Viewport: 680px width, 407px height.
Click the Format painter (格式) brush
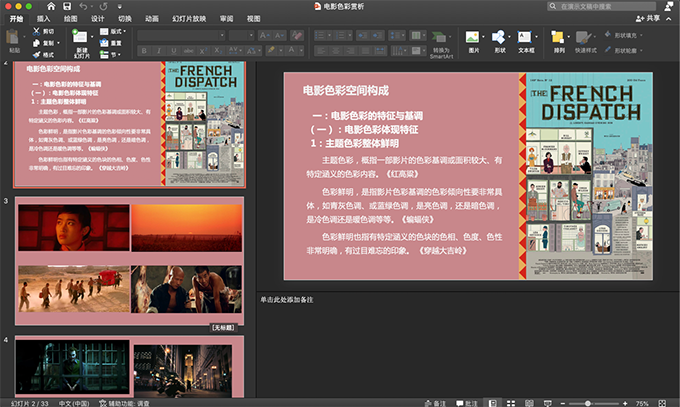click(x=43, y=55)
